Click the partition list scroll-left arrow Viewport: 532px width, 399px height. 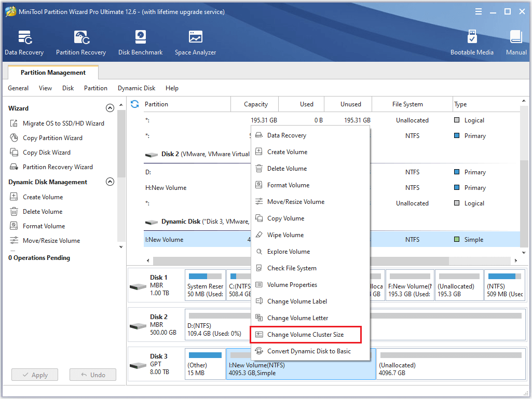coord(148,260)
